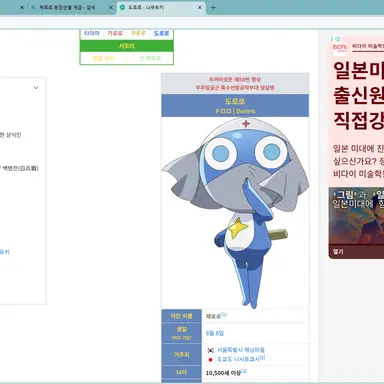
Task: Click the 백병전 text in contents panel
Action: point(20,168)
